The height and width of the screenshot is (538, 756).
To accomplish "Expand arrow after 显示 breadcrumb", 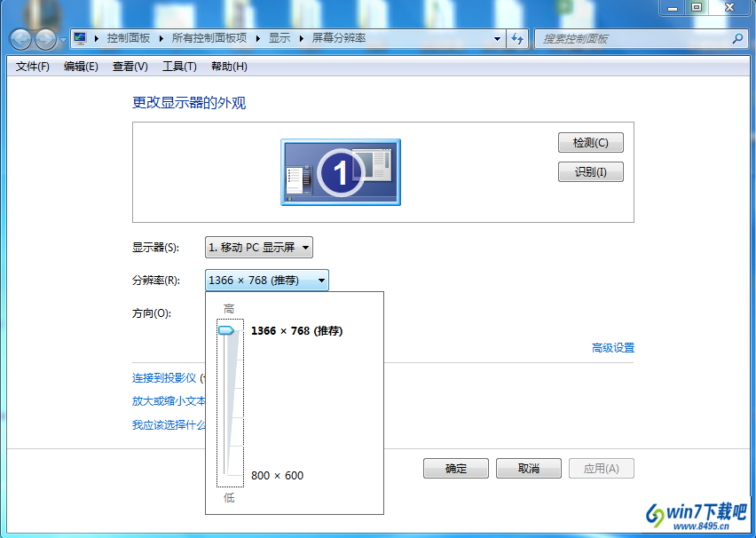I will click(302, 38).
